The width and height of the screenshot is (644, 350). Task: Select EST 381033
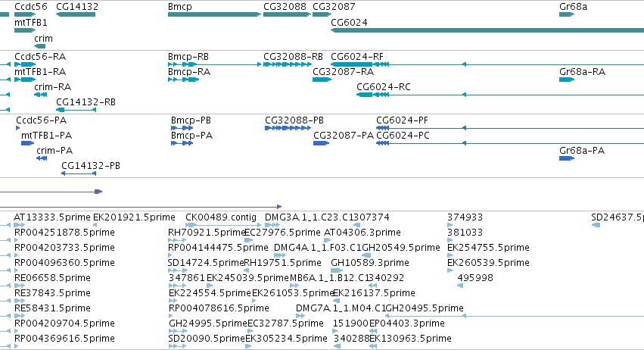pos(465,233)
